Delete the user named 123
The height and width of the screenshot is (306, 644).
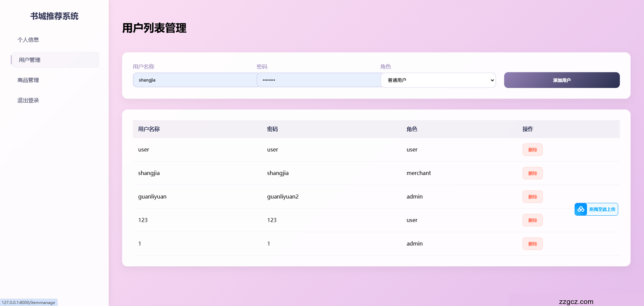(532, 220)
